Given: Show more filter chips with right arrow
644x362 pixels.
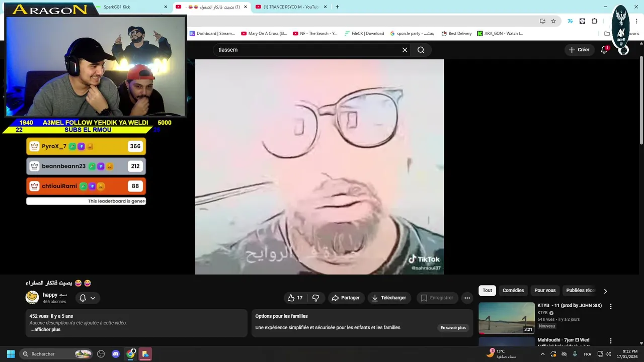Looking at the screenshot, I should click(x=605, y=291).
